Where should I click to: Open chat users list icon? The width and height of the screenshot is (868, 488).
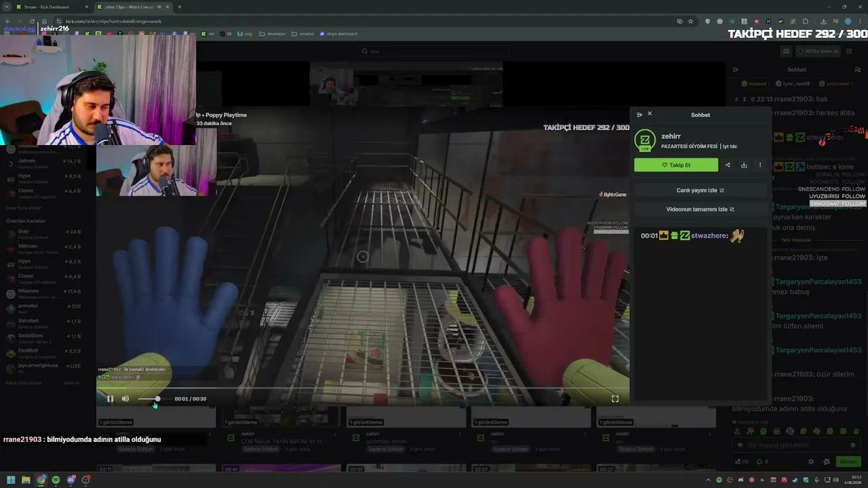857,69
